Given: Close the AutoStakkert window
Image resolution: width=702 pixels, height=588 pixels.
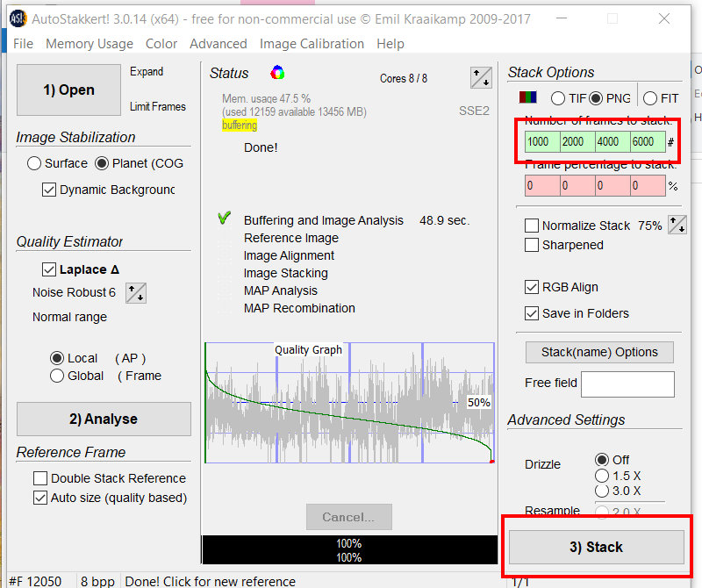Looking at the screenshot, I should 664,18.
